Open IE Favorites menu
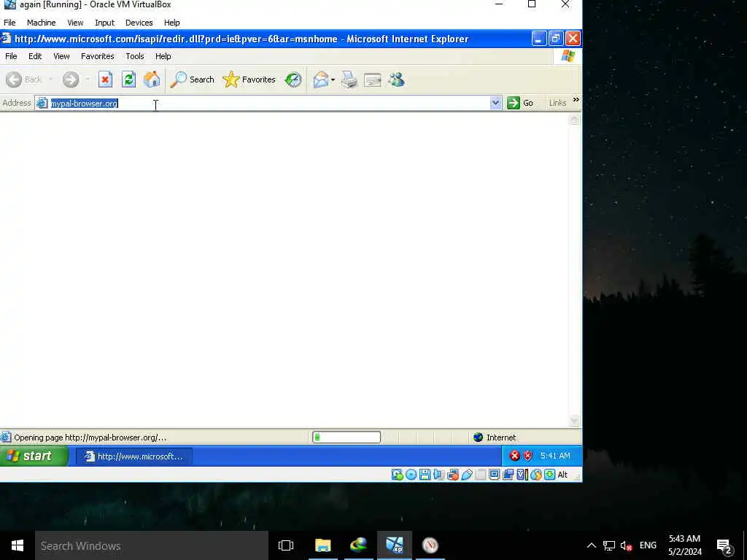Screen dimensions: 747x560 pos(98,56)
